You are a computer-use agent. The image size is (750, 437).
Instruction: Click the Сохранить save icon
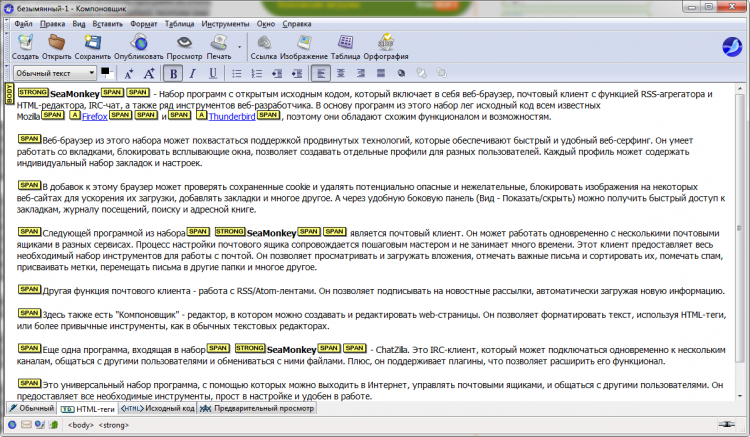[92, 43]
